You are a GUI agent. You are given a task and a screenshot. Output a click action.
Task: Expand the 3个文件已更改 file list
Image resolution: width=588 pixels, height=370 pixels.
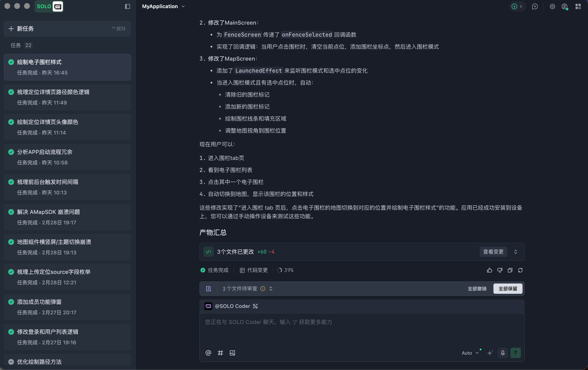(515, 252)
